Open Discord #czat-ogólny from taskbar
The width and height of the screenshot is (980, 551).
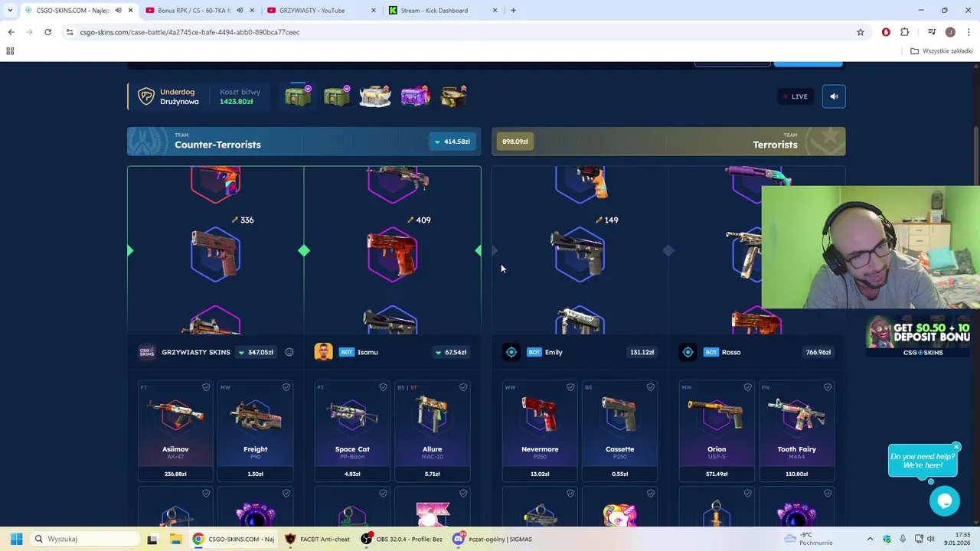[x=492, y=539]
